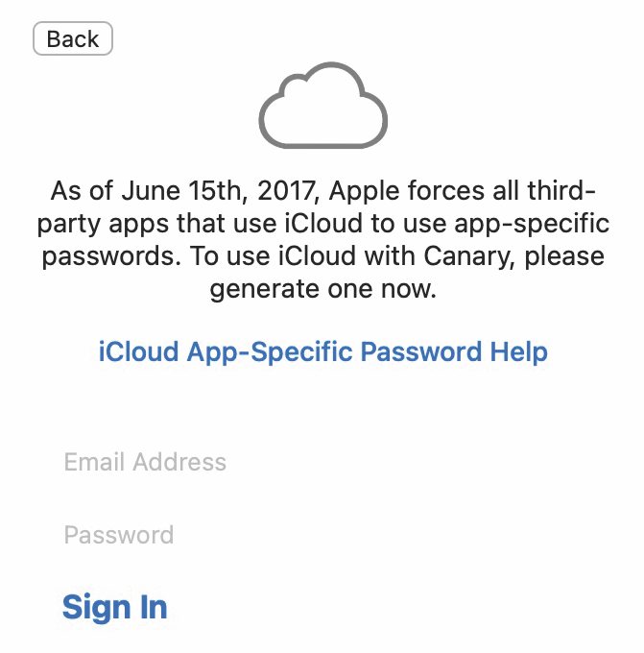Go back using the Back button
The width and height of the screenshot is (644, 653).
pyautogui.click(x=73, y=38)
